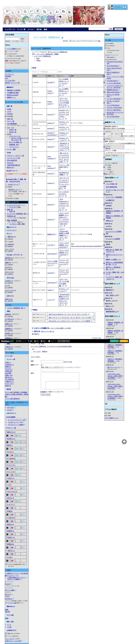
Task: Click the リンク生成 button
Action: tap(109, 172)
